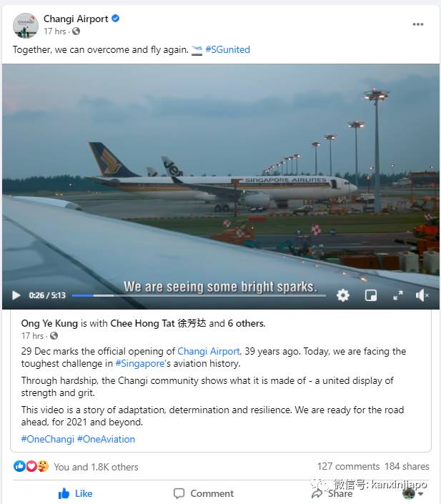Enable picture-in-picture mode
Image resolution: width=441 pixels, height=504 pixels.
(x=371, y=295)
